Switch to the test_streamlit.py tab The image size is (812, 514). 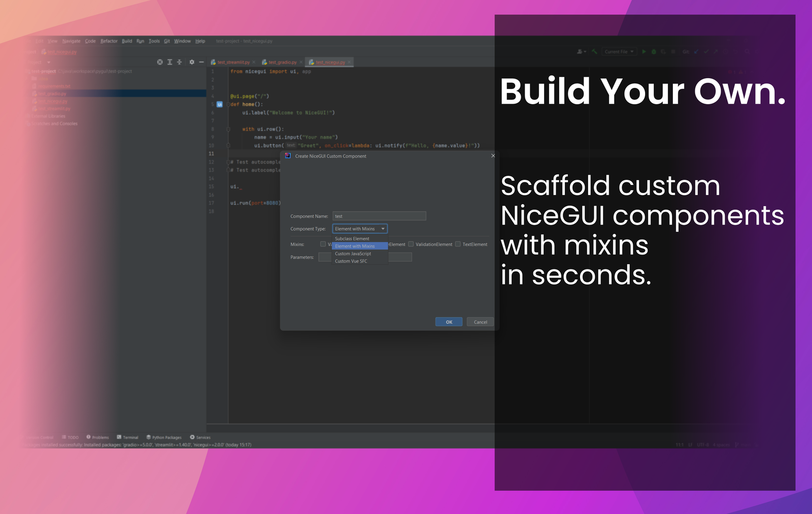[x=233, y=62]
